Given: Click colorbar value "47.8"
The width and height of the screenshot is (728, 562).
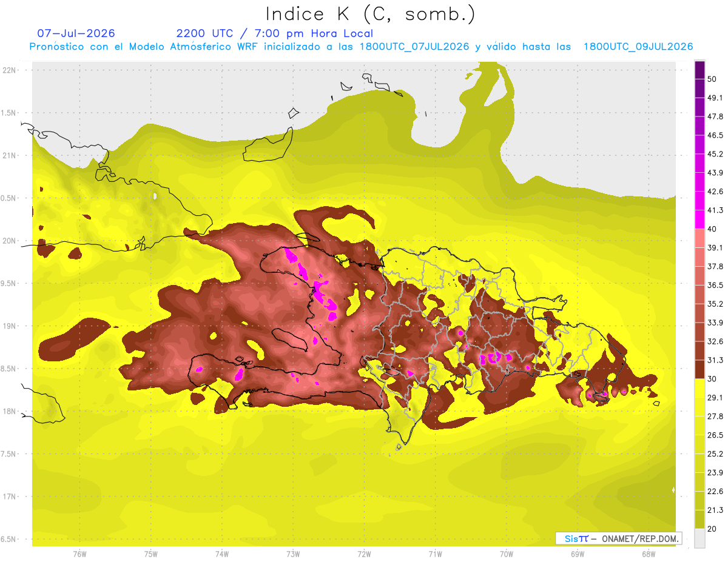Looking at the screenshot, I should [x=715, y=116].
